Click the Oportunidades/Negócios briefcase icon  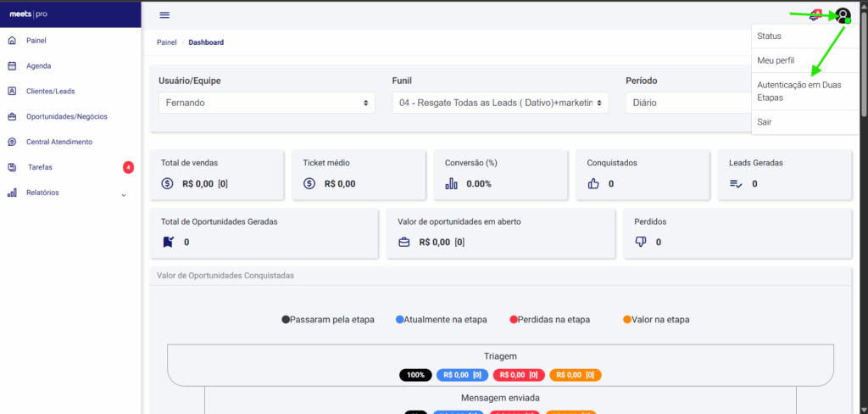(12, 116)
